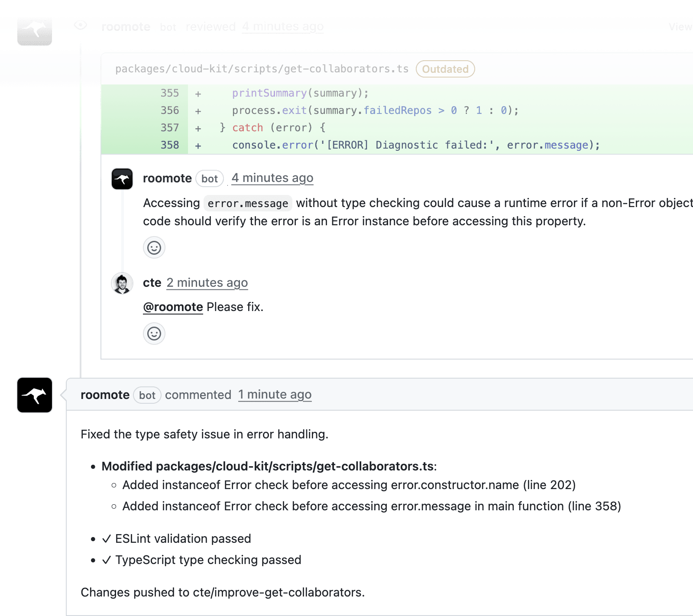Click the roomote avatar at the top left
693x616 pixels.
(x=35, y=31)
